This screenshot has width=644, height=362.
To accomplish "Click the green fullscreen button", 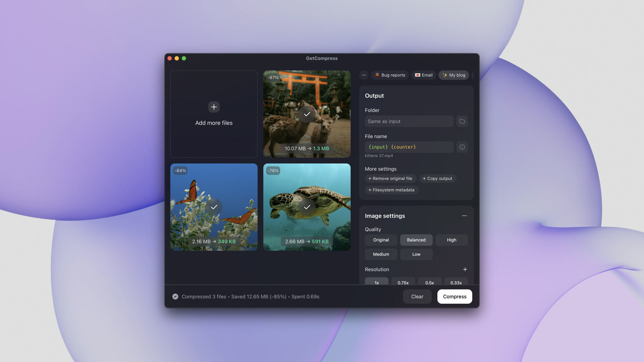I will (184, 58).
